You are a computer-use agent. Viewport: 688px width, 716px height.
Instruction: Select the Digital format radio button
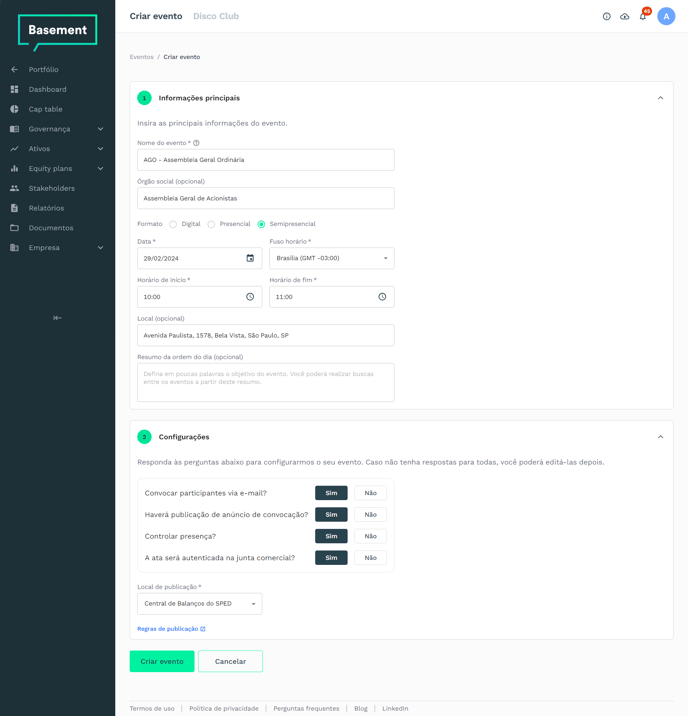click(173, 224)
